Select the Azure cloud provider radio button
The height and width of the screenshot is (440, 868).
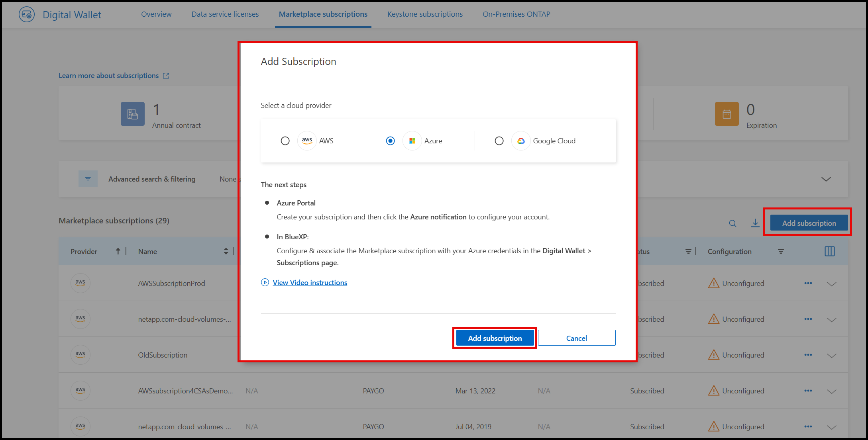pos(390,141)
